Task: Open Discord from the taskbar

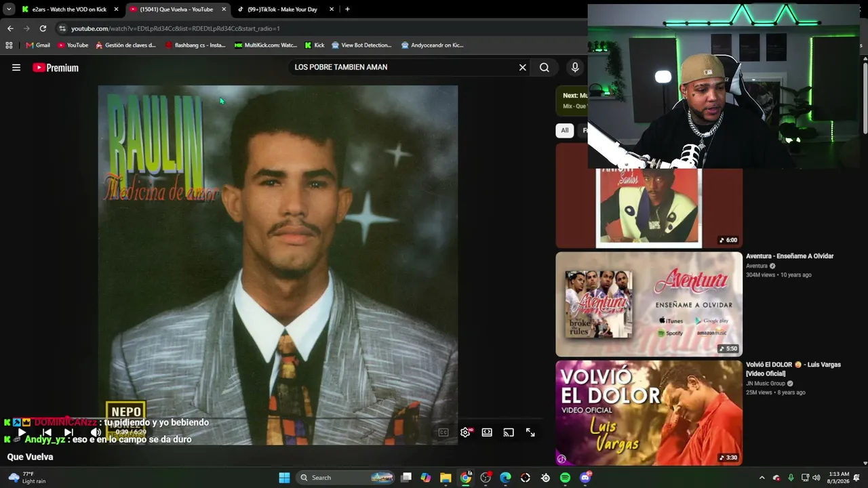Action: [x=585, y=478]
